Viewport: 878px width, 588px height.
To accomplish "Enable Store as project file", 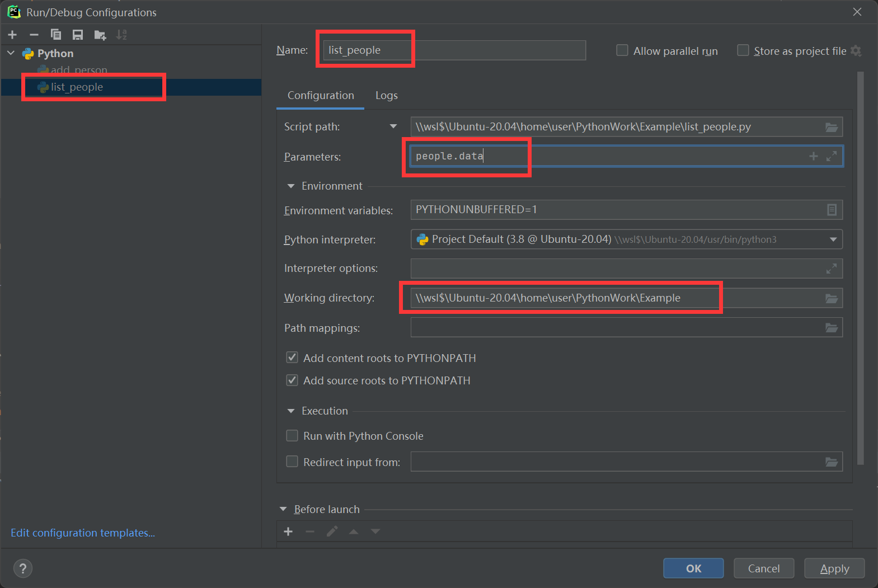I will (743, 50).
